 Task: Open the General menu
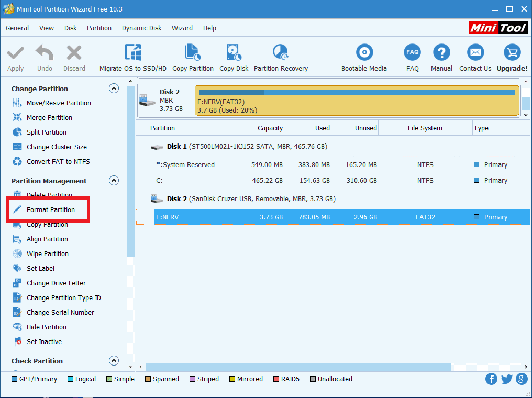coord(17,28)
